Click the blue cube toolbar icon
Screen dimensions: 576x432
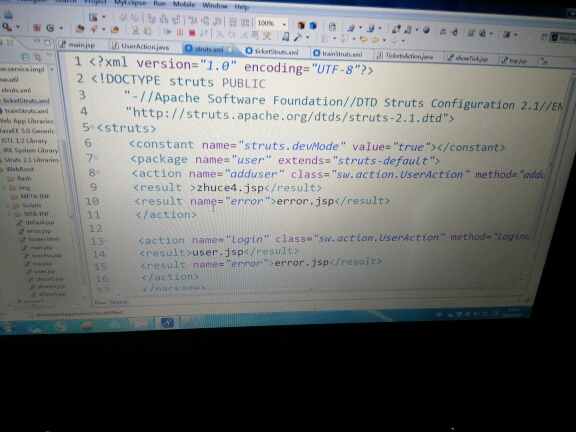point(313,25)
